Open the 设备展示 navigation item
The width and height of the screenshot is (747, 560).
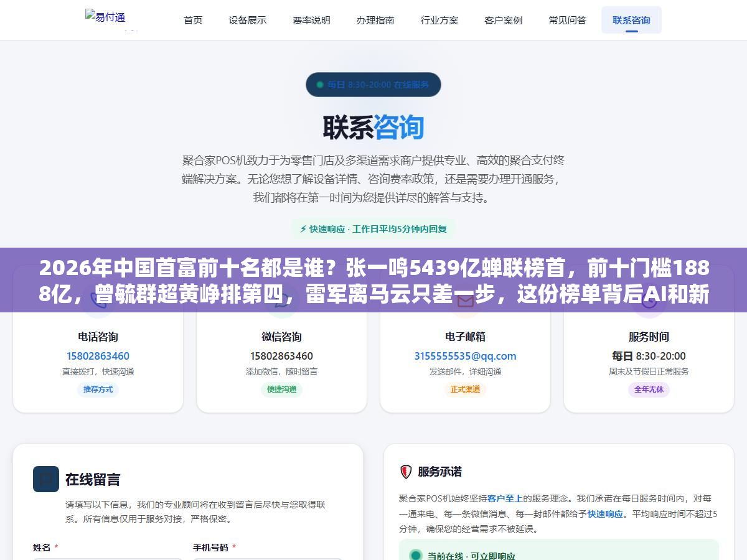tap(247, 20)
